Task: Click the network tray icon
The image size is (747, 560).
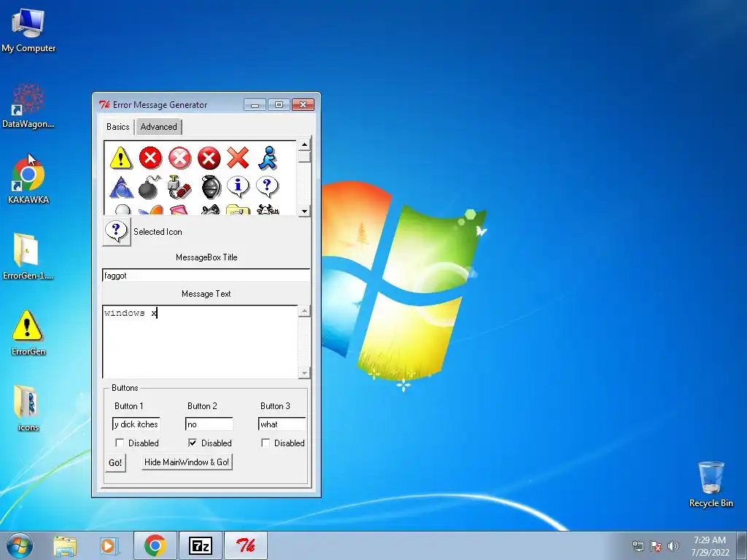Action: [638, 546]
